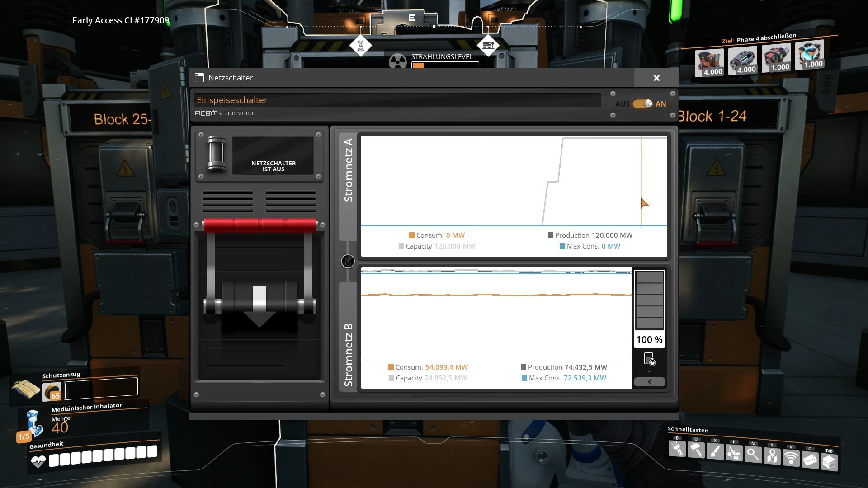868x488 pixels.
Task: Select the Stromnetz B tab label
Action: (x=348, y=355)
